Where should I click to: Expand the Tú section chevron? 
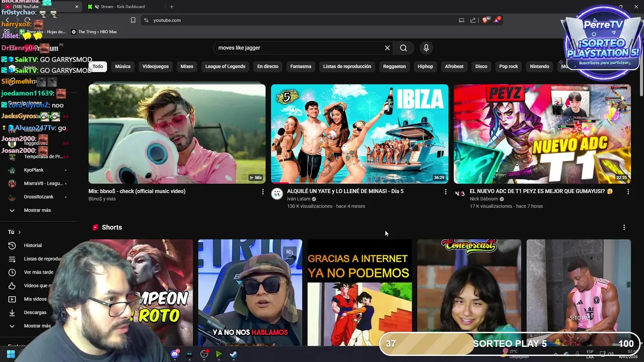pos(19,232)
